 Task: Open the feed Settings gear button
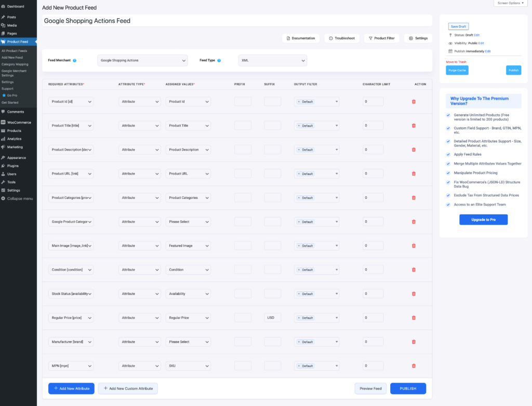pos(418,38)
